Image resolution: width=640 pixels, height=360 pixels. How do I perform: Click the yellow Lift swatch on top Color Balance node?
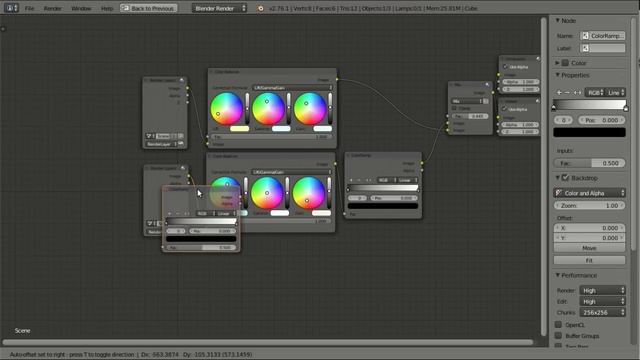[240, 129]
